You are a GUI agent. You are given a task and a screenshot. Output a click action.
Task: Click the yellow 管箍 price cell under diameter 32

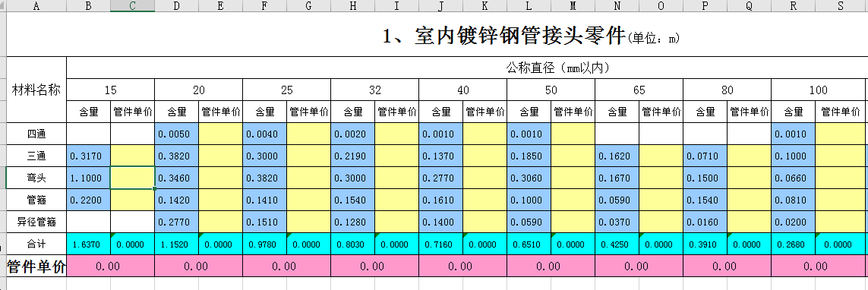tap(396, 200)
